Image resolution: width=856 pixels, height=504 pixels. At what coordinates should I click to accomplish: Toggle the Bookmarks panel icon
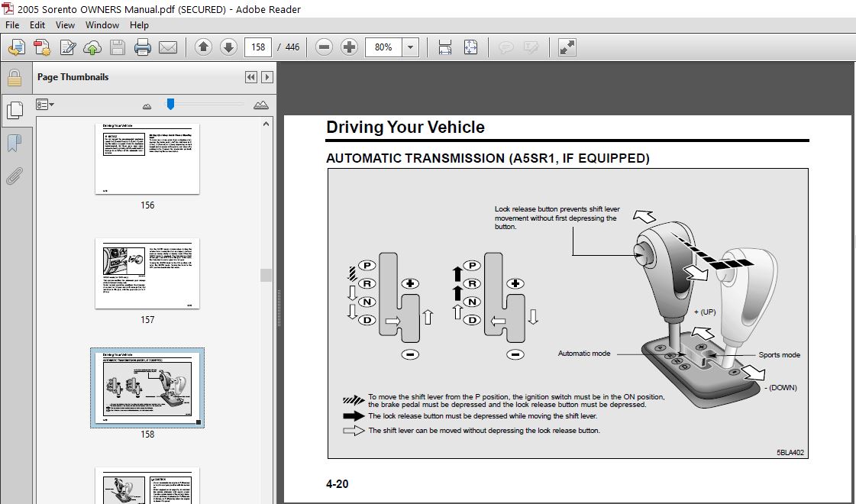15,143
